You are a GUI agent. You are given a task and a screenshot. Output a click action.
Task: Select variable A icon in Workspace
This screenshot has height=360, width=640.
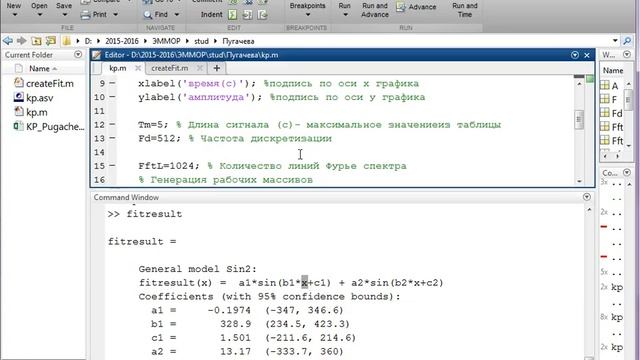click(x=605, y=85)
